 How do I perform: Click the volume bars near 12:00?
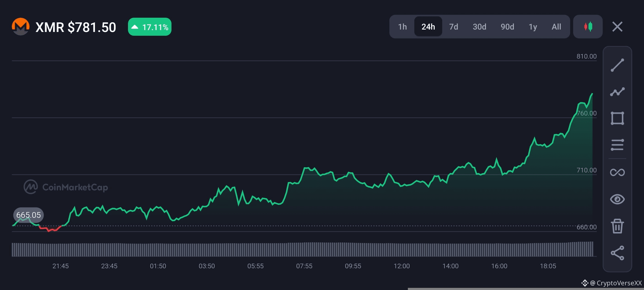[x=402, y=250]
